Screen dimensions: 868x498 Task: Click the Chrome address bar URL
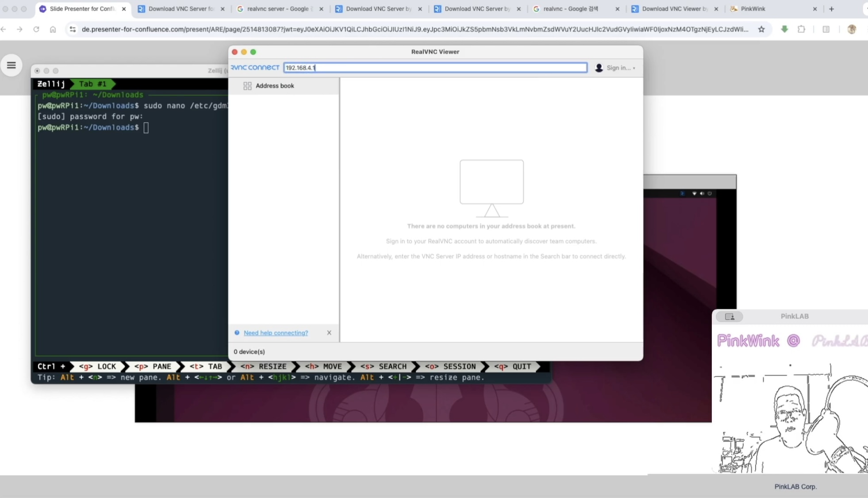pos(415,29)
